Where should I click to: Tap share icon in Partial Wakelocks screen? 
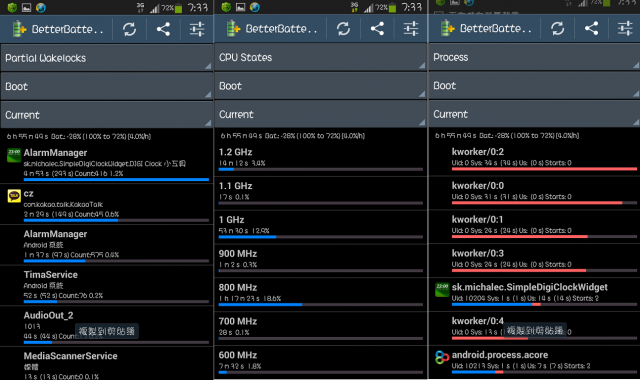[163, 29]
